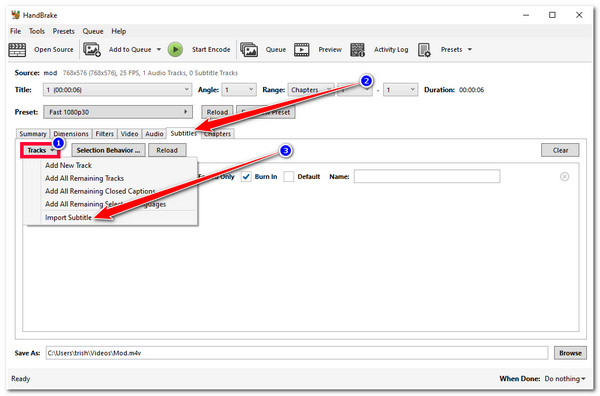Image resolution: width=600 pixels, height=396 pixels.
Task: Open the Help menu
Action: point(119,31)
